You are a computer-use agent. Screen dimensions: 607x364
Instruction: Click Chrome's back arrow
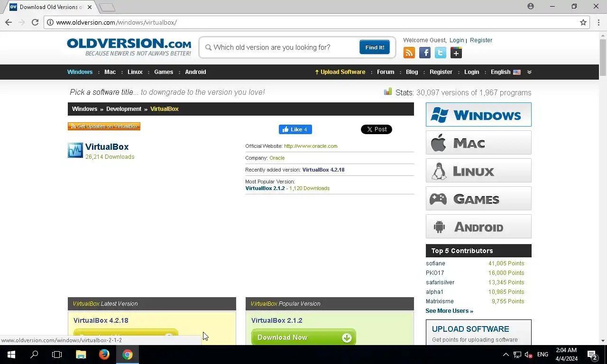click(9, 22)
